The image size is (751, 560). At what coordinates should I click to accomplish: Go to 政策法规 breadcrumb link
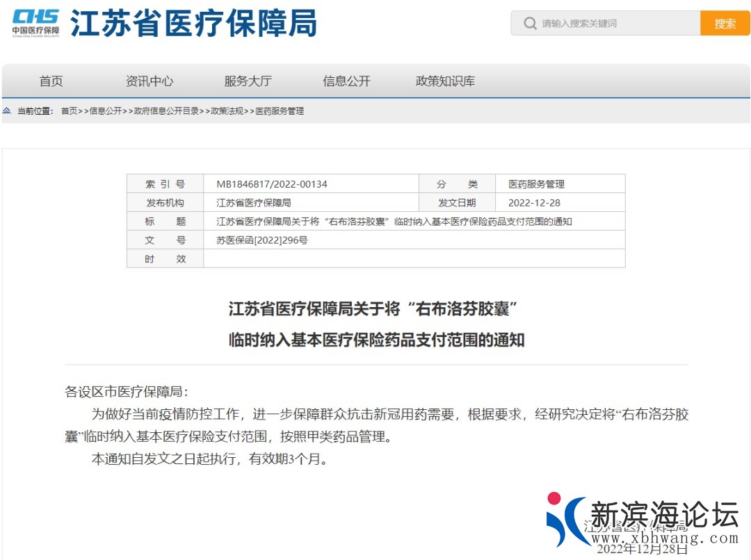point(227,111)
